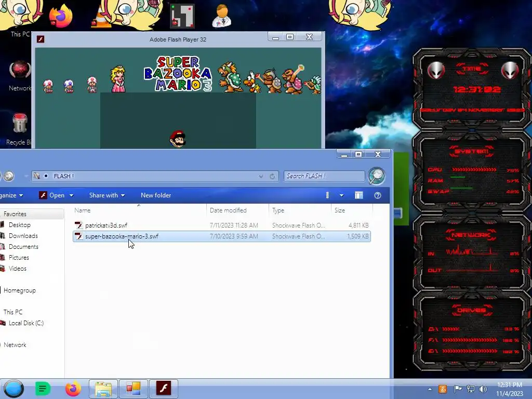This screenshot has height=399, width=532.
Task: Open file with the Open button
Action: click(52, 195)
